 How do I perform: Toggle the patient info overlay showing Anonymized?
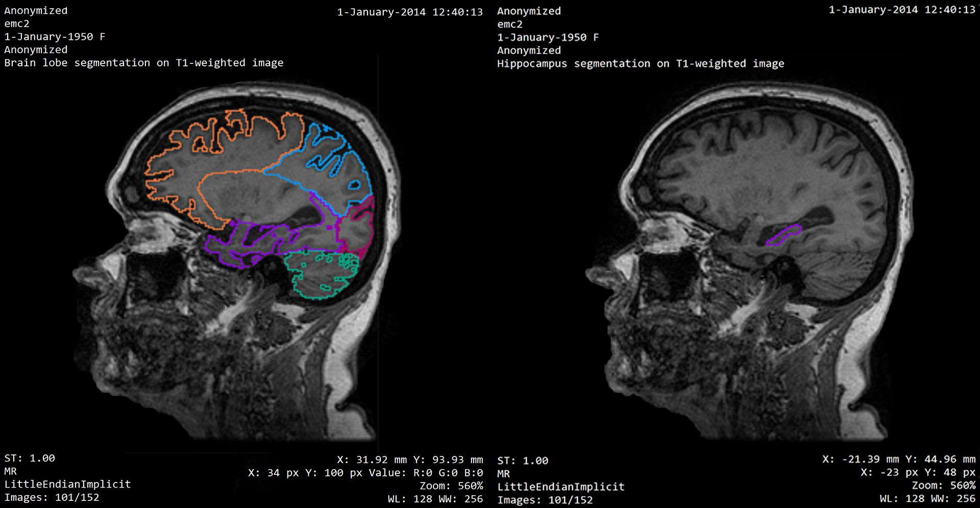click(x=36, y=10)
